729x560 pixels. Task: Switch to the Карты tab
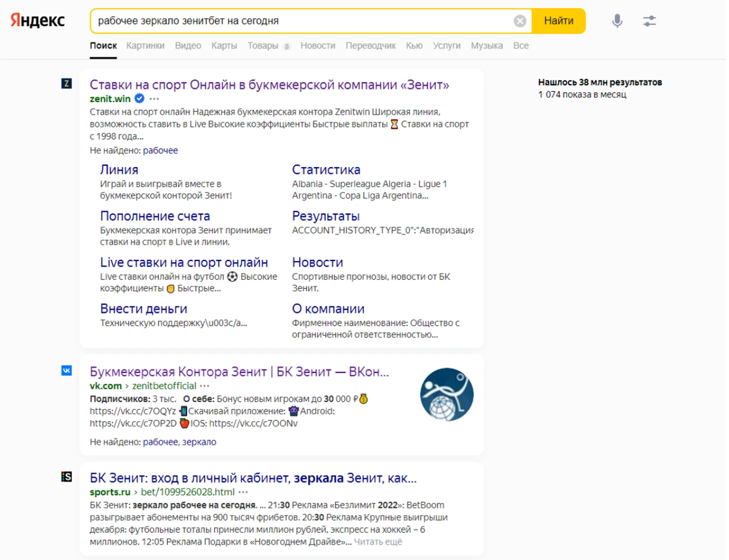[224, 45]
